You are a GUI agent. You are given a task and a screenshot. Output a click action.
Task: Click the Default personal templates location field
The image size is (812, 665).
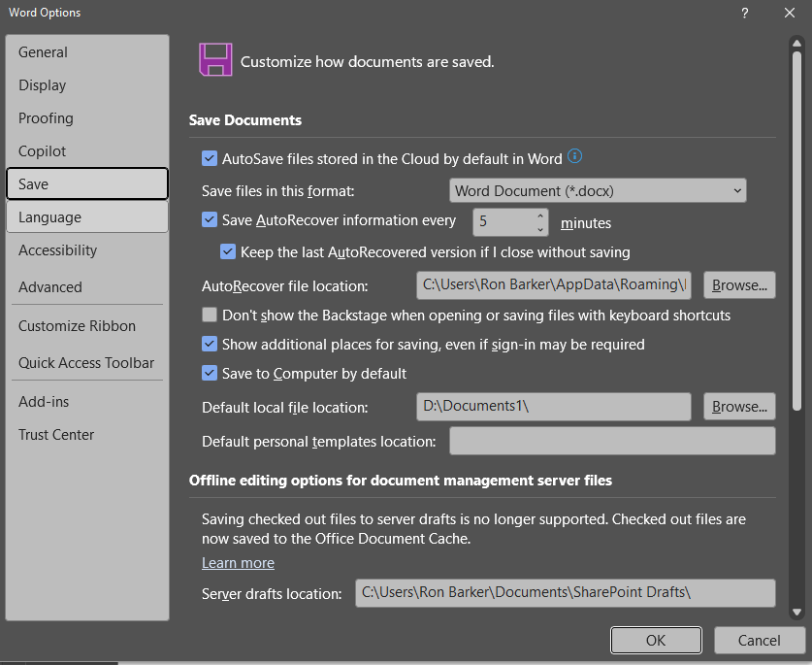click(612, 441)
